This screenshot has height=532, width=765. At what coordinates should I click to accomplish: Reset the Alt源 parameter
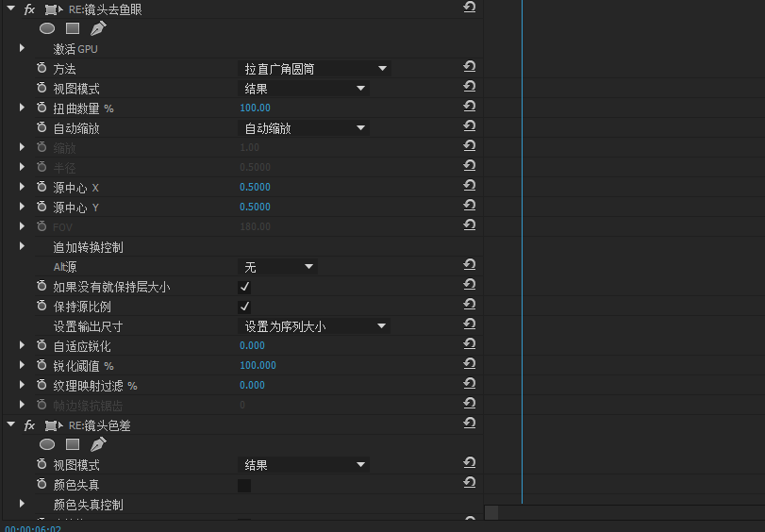click(x=470, y=264)
